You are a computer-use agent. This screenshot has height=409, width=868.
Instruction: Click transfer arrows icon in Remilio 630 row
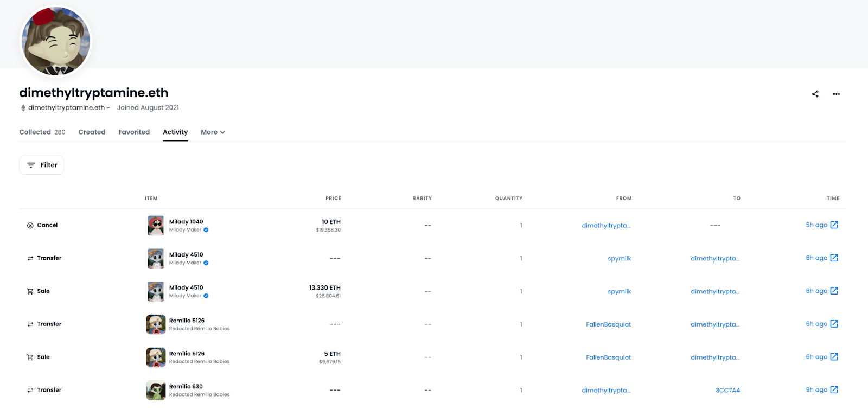tap(30, 390)
